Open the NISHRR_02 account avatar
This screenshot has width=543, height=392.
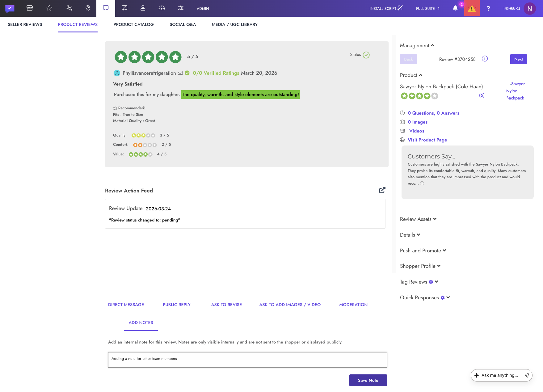coord(530,9)
